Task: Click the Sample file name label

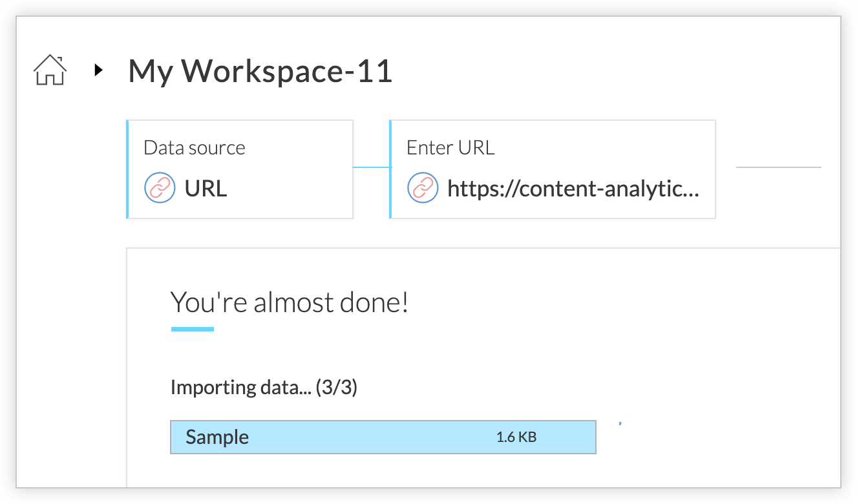Action: tap(217, 437)
